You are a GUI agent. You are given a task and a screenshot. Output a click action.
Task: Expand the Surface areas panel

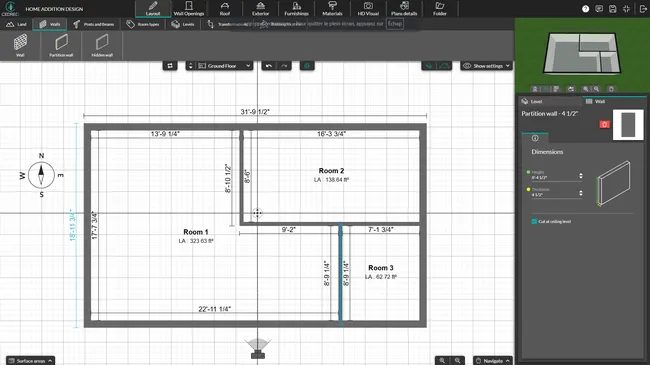tap(30, 360)
